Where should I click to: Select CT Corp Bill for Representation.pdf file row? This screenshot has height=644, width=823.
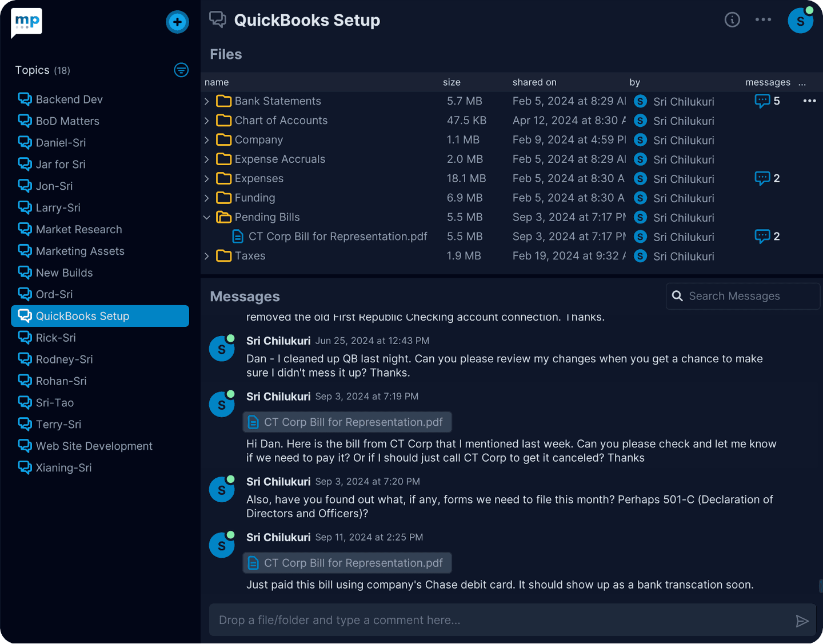tap(512, 237)
